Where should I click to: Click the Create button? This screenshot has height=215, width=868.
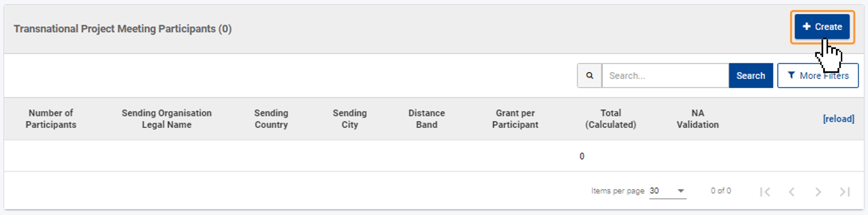[x=822, y=27]
